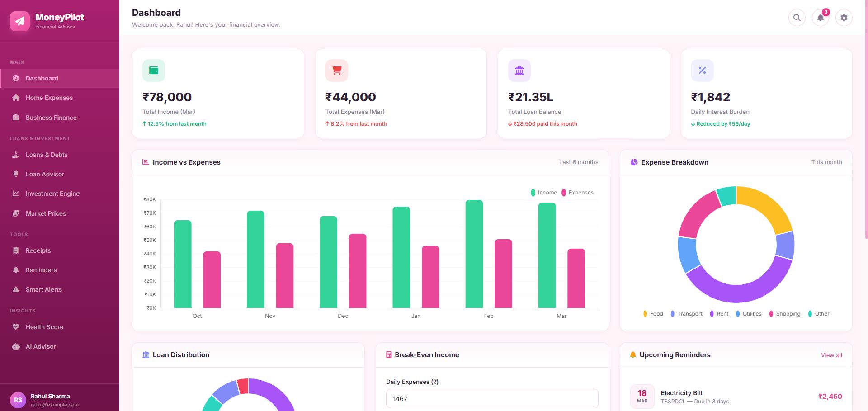The image size is (868, 411).
Task: Toggle Expenses series in chart legend
Action: [578, 193]
